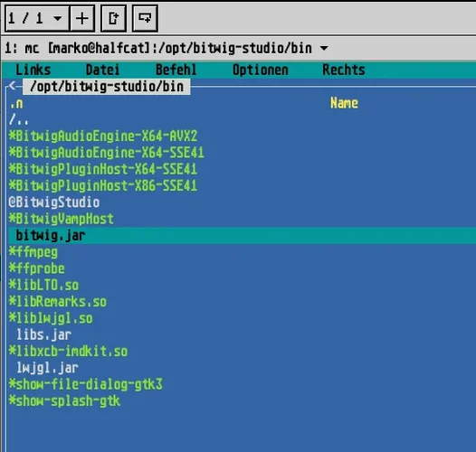Click the /opt/bitwig-studio/bin panel path
The image size is (476, 452).
pos(107,87)
